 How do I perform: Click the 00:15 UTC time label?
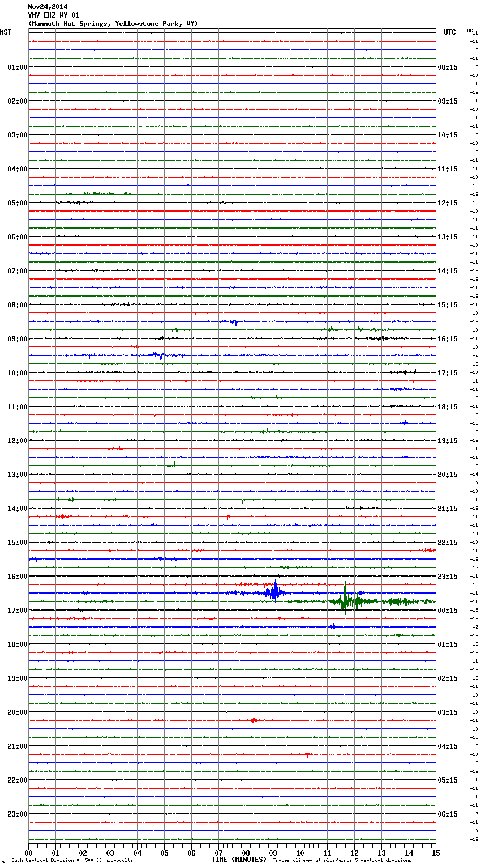tap(448, 611)
